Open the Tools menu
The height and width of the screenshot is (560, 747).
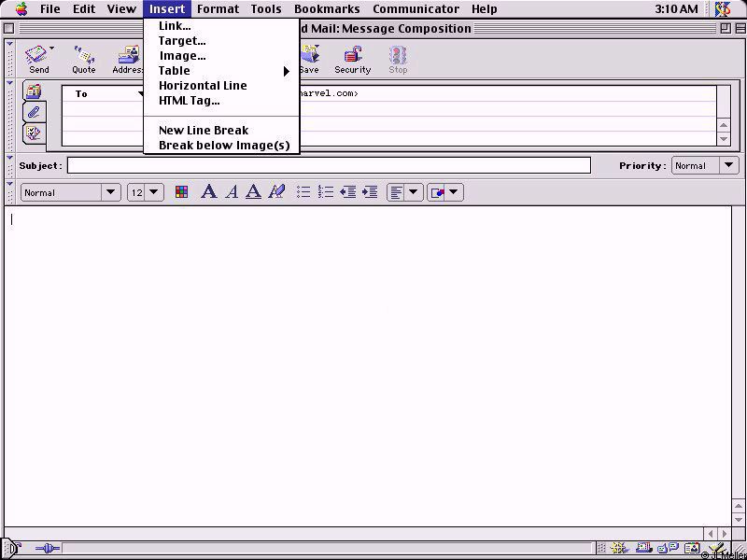pos(266,8)
